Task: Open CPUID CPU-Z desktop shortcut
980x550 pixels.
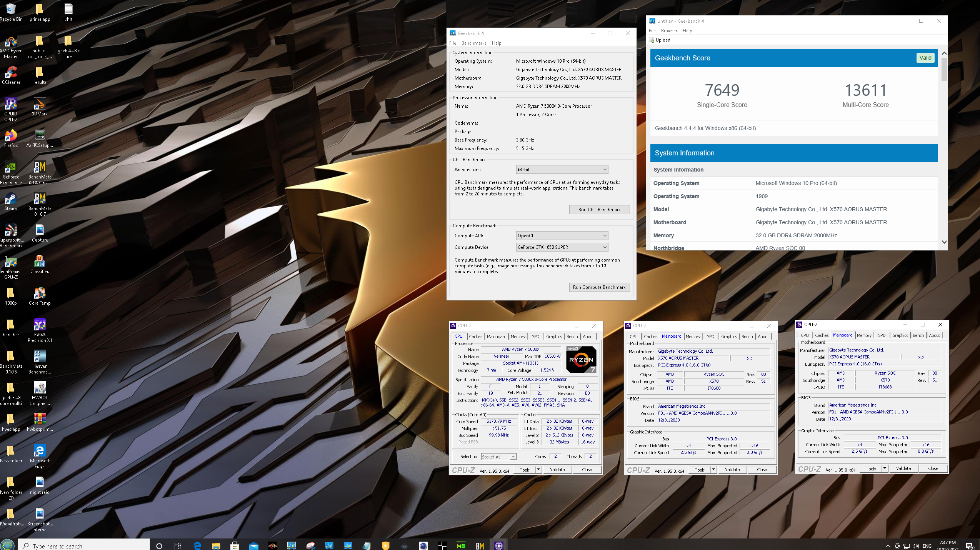Action: 11,110
